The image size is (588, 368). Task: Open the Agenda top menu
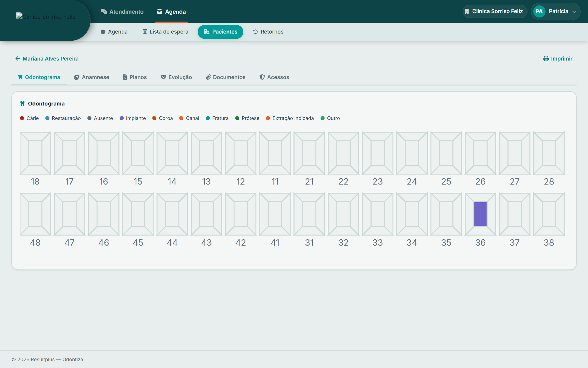[171, 11]
